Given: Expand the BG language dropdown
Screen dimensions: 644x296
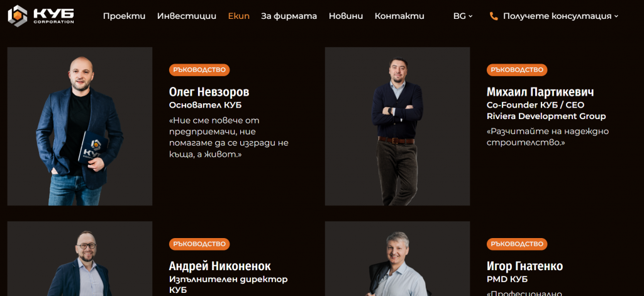Looking at the screenshot, I should coord(463,16).
